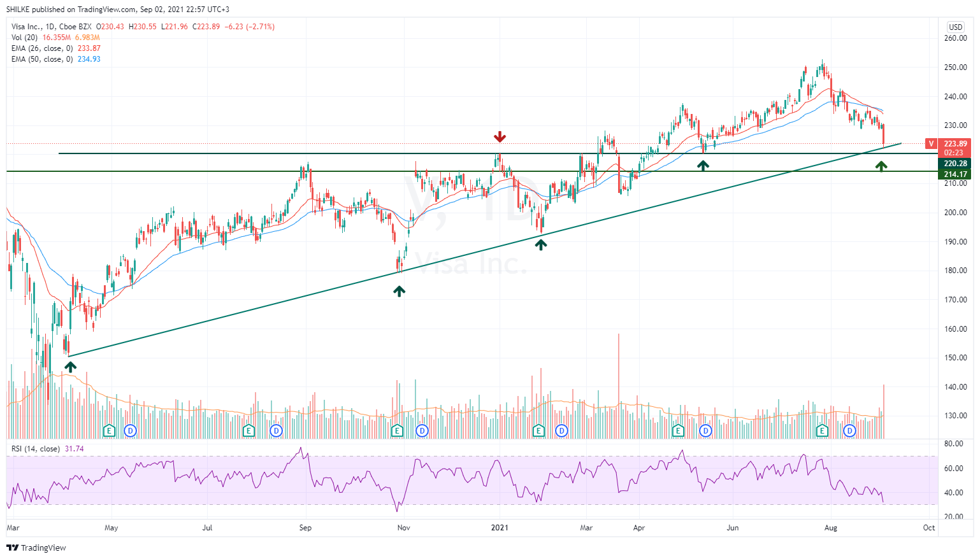980x559 pixels.
Task: Inspect the earnings marker in late July 2021
Action: click(x=823, y=431)
